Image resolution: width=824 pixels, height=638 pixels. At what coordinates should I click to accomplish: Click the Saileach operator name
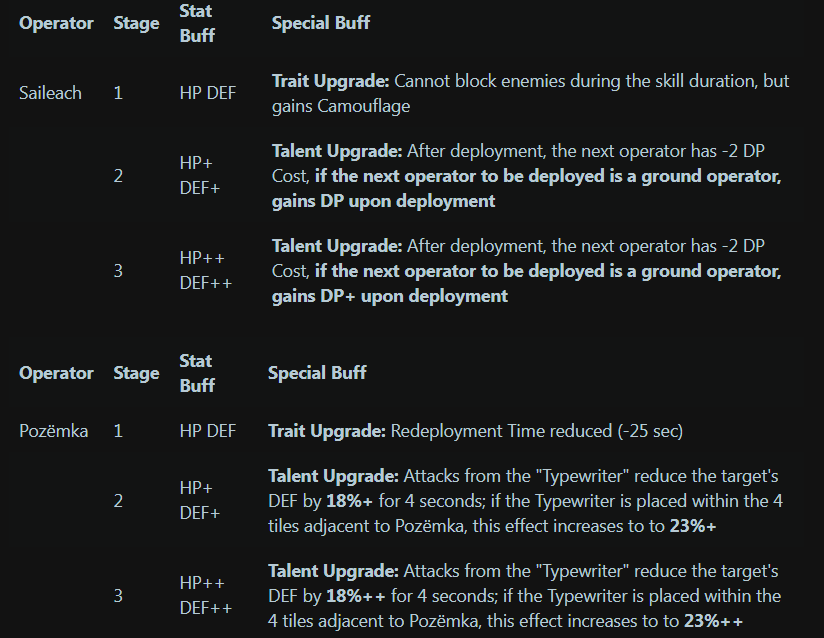pos(50,93)
